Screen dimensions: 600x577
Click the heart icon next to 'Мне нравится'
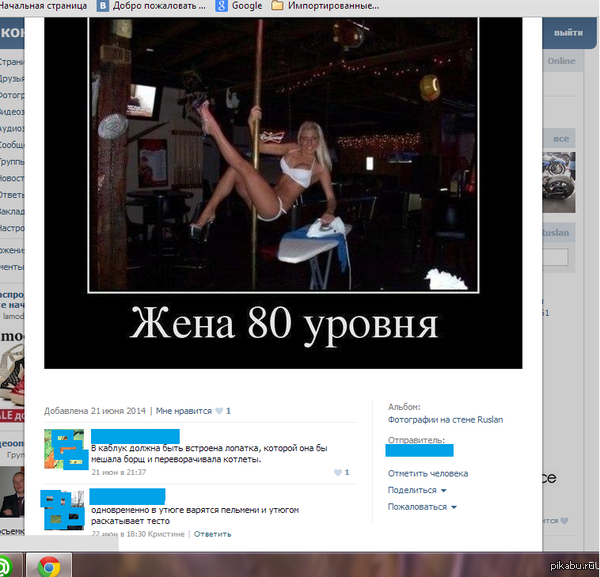[219, 411]
